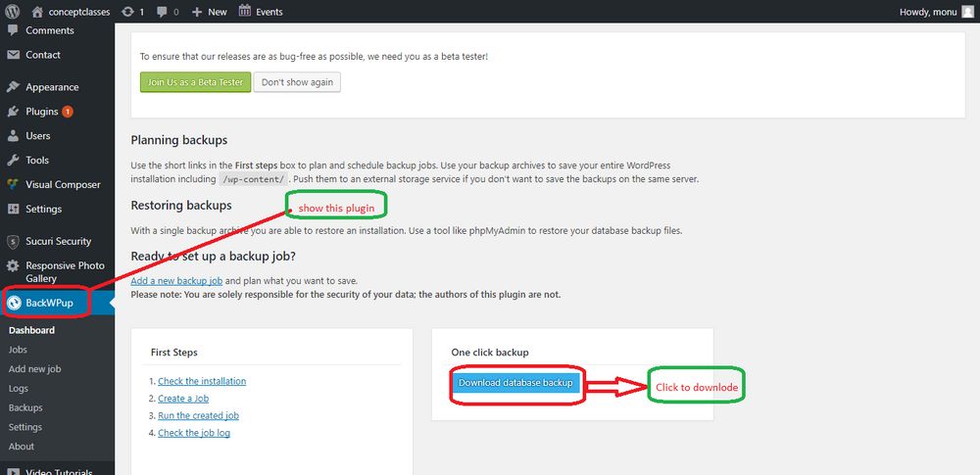Click the Video Tutorials icon
The height and width of the screenshot is (475, 980).
pos(13,471)
